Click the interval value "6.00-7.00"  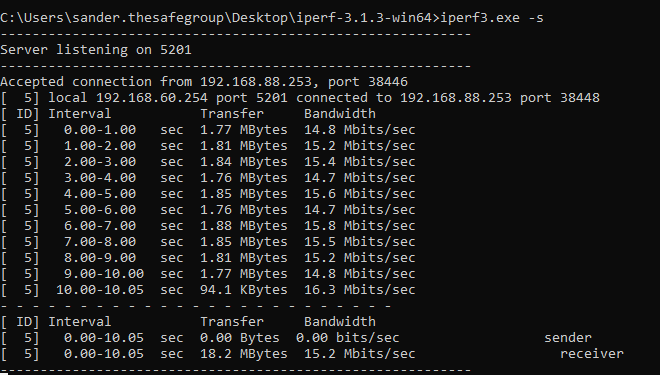coord(100,226)
